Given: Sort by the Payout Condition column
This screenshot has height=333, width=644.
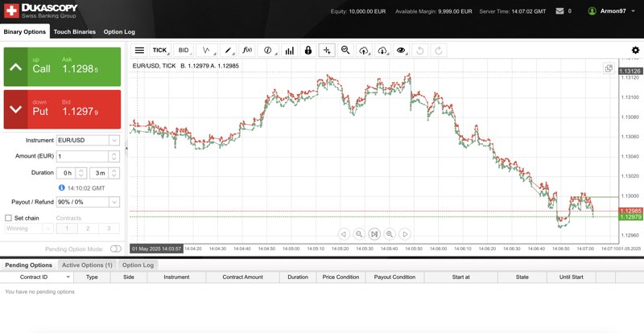Looking at the screenshot, I should (x=394, y=277).
